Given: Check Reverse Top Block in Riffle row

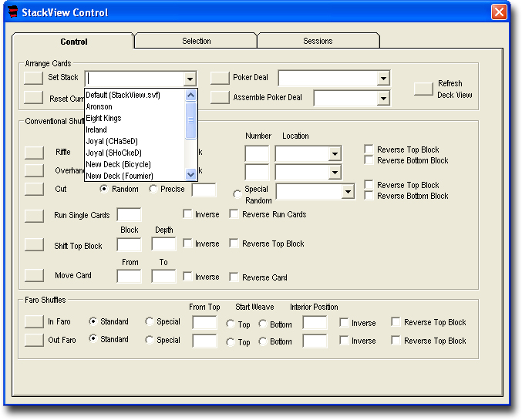Looking at the screenshot, I should point(369,149).
